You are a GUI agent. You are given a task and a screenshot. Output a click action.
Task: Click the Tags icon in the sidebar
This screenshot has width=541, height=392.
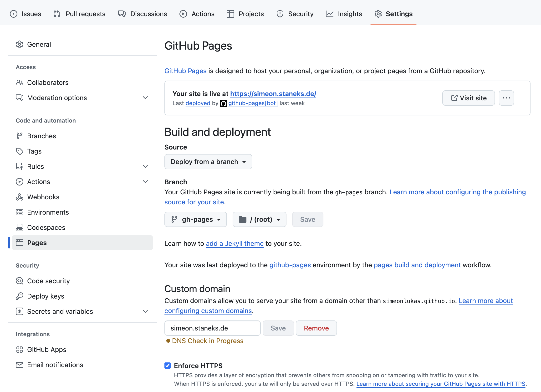click(20, 151)
